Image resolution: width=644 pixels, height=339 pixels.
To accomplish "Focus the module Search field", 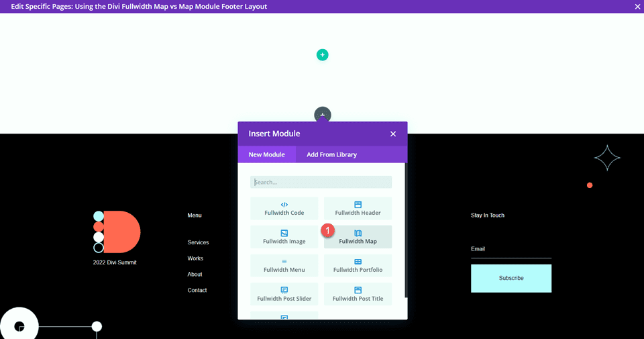I will [321, 182].
